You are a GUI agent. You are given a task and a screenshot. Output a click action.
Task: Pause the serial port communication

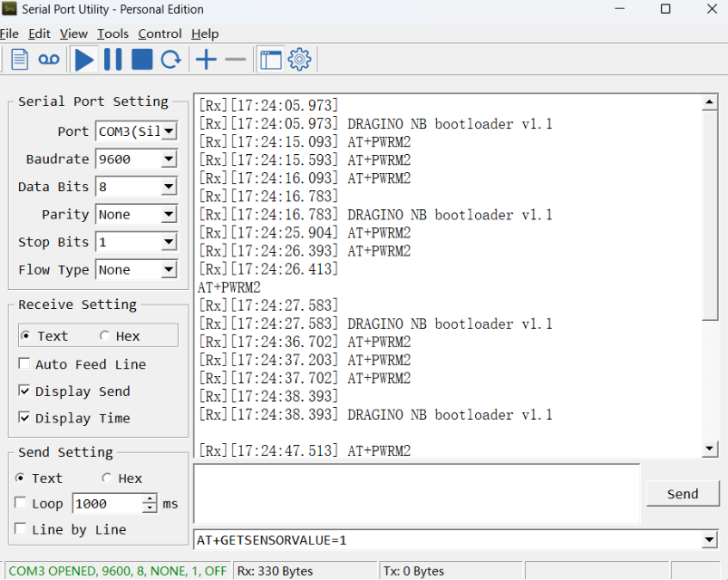112,60
